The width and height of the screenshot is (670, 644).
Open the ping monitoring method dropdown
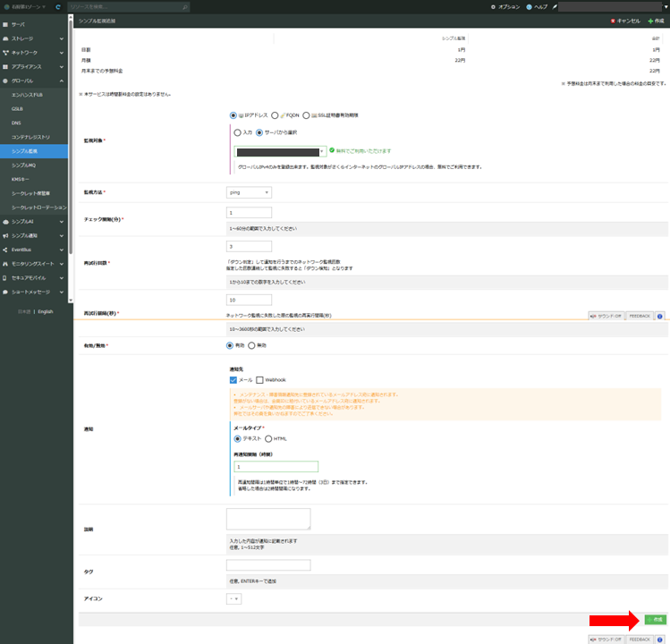tap(249, 192)
